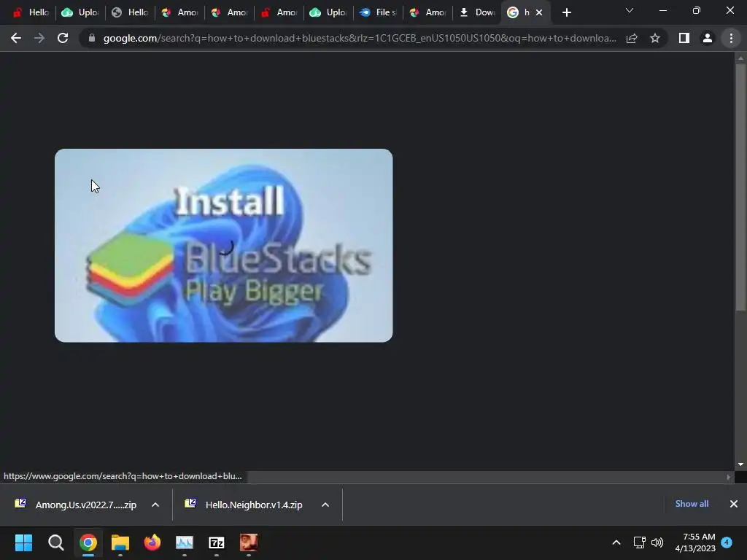747x560 pixels.
Task: Expand options for Hello.Neighbor zip download
Action: (x=325, y=505)
